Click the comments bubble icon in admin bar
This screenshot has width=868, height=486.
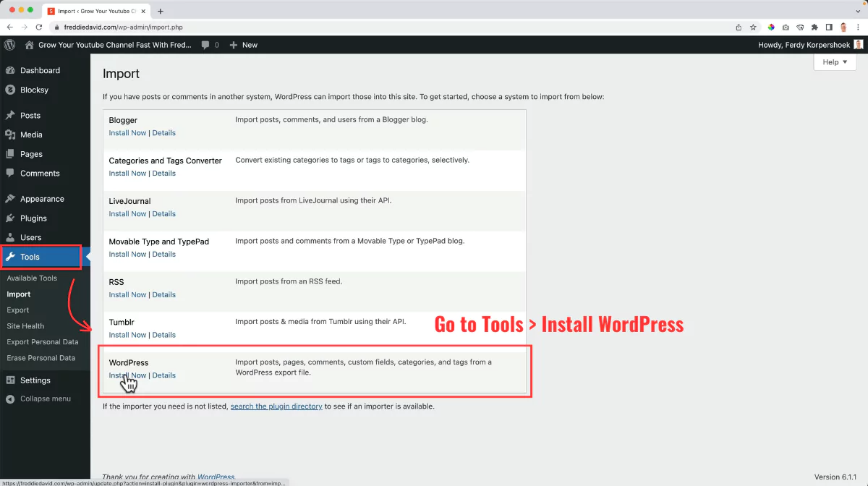pyautogui.click(x=207, y=44)
